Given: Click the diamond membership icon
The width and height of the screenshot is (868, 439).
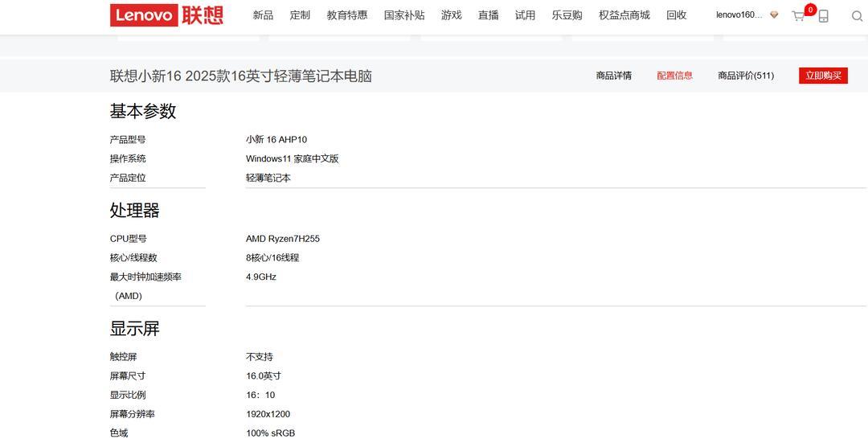Looking at the screenshot, I should click(x=774, y=15).
